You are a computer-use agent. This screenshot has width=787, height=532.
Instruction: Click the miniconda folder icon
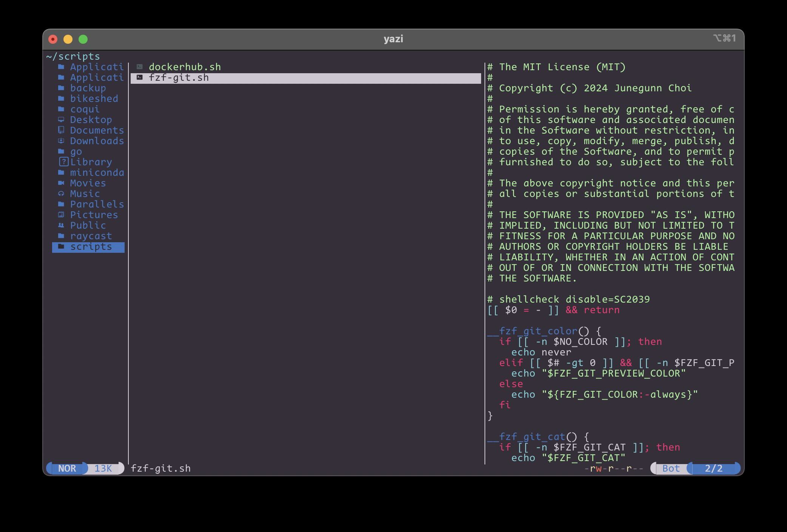(x=61, y=172)
